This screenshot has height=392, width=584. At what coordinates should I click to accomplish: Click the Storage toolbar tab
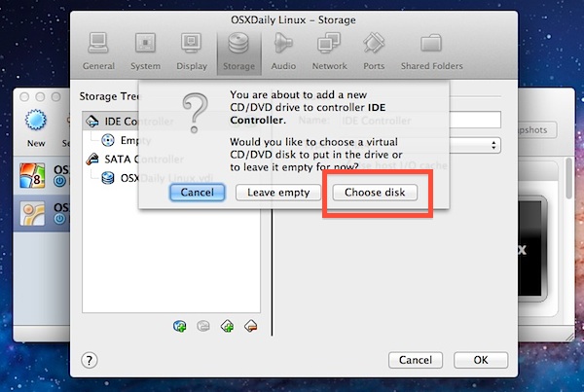(238, 51)
